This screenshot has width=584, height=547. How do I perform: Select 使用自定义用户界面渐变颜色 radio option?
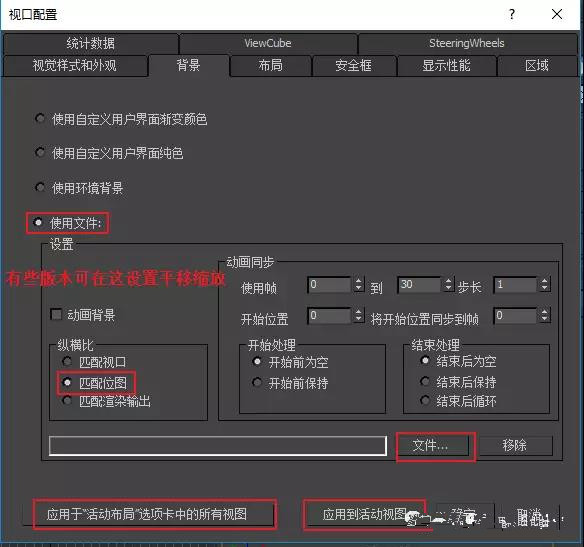click(x=40, y=118)
